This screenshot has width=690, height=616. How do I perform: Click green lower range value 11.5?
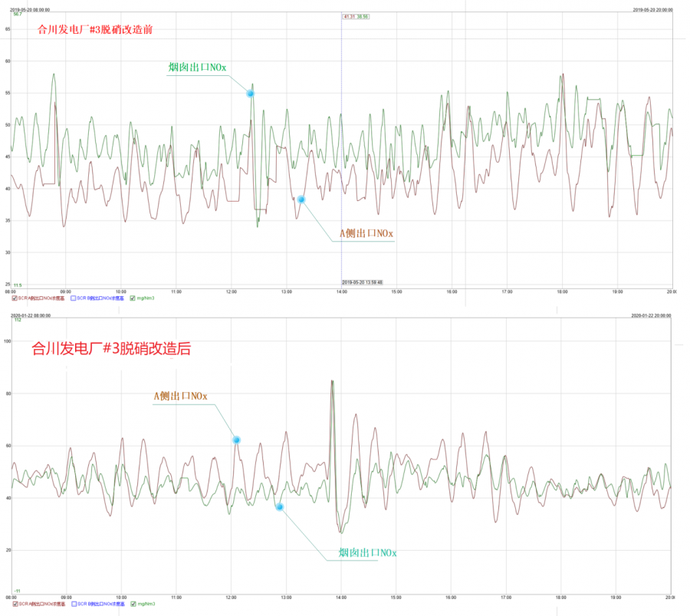click(x=18, y=285)
